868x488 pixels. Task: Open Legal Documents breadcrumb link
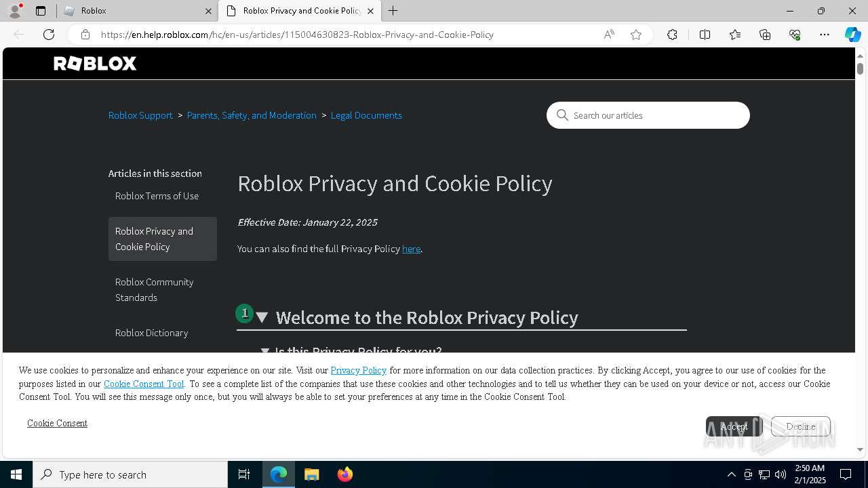coord(366,115)
